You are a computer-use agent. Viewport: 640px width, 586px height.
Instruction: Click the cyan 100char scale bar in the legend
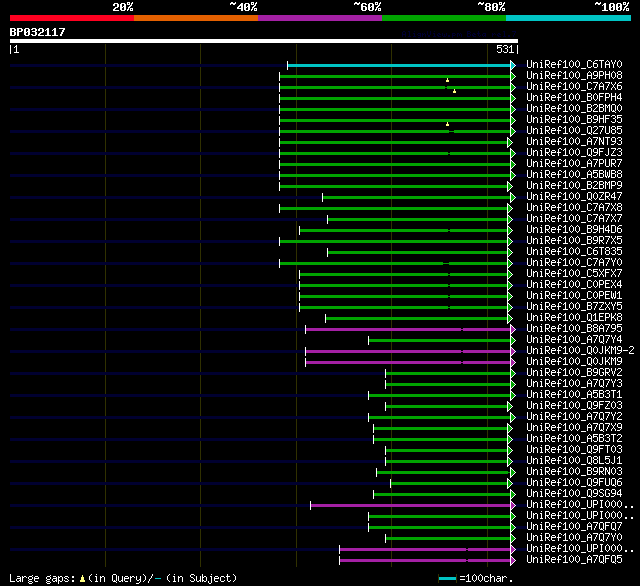[x=447, y=578]
